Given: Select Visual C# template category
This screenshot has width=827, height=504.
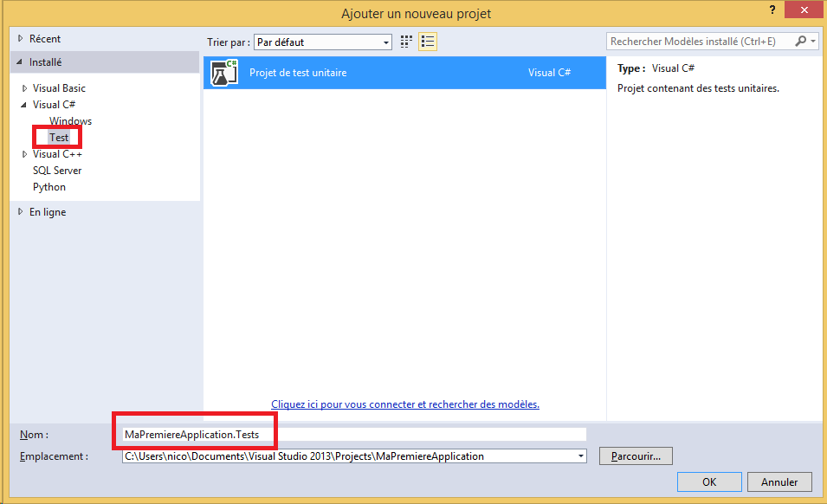Looking at the screenshot, I should [x=54, y=105].
